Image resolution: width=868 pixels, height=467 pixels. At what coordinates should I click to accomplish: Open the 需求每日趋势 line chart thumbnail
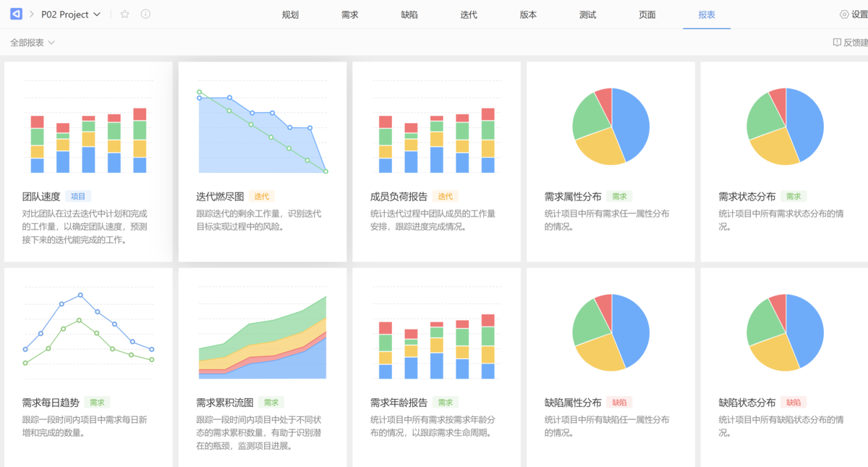pyautogui.click(x=88, y=330)
